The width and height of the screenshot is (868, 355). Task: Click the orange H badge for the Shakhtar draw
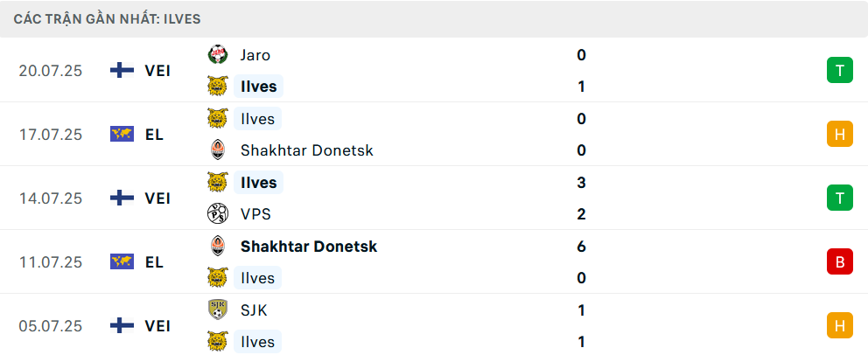tap(840, 135)
